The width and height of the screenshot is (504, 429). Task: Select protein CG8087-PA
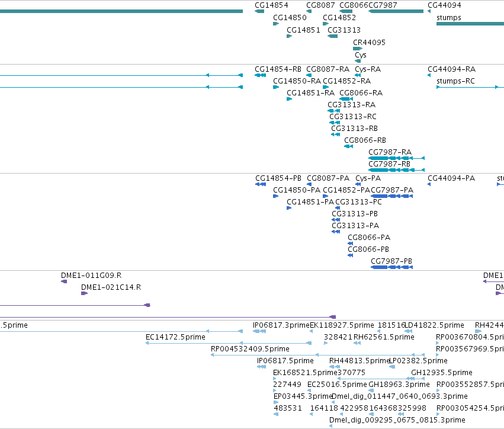click(328, 178)
